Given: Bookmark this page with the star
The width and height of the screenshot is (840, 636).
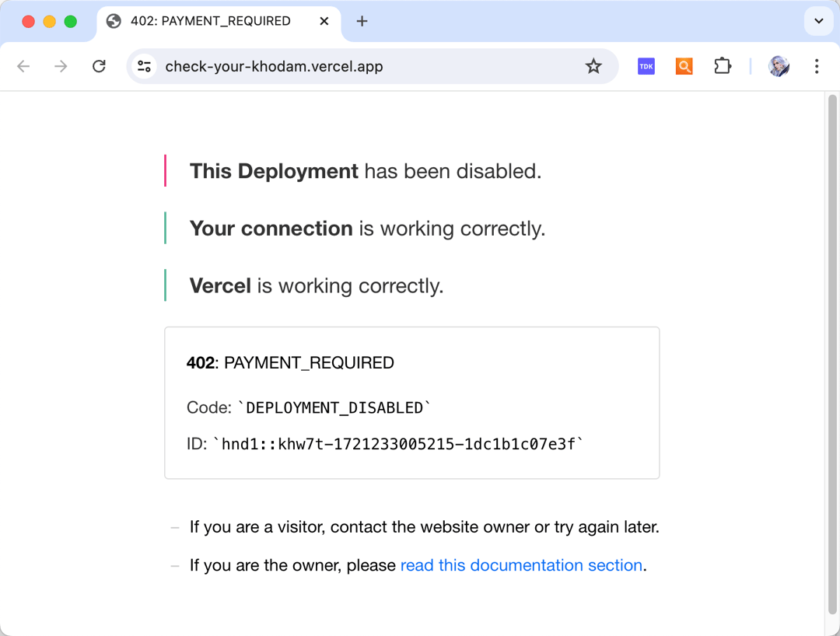Looking at the screenshot, I should (593, 66).
